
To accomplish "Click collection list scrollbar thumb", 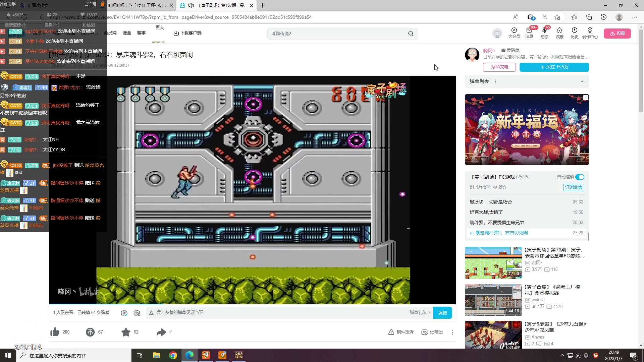I will (x=588, y=236).
